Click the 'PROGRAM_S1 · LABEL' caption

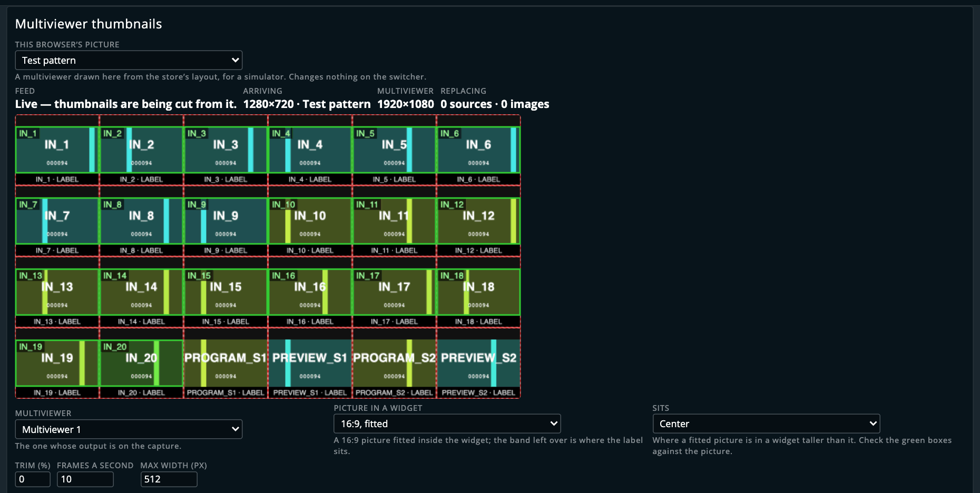226,393
